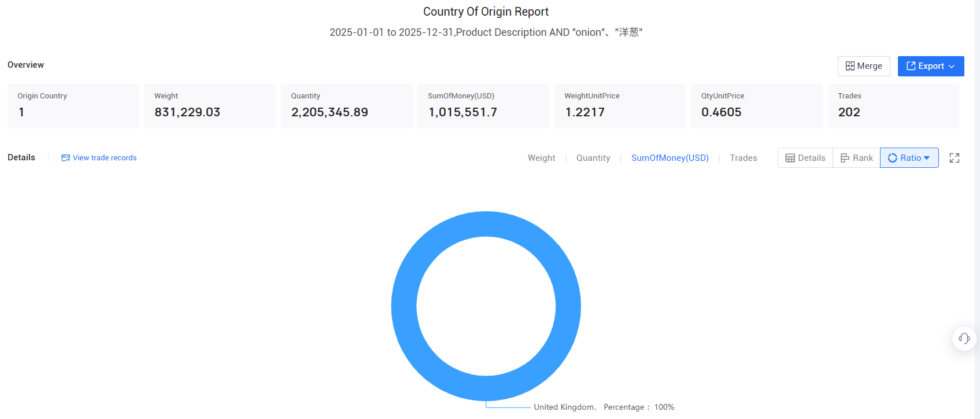Click the date range and product subtitle
This screenshot has height=419, width=980.
tap(486, 32)
